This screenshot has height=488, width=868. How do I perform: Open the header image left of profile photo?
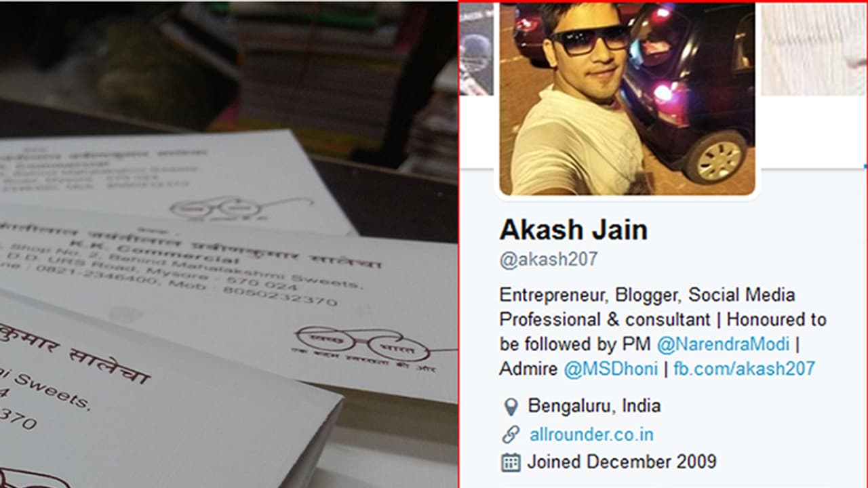tap(477, 48)
